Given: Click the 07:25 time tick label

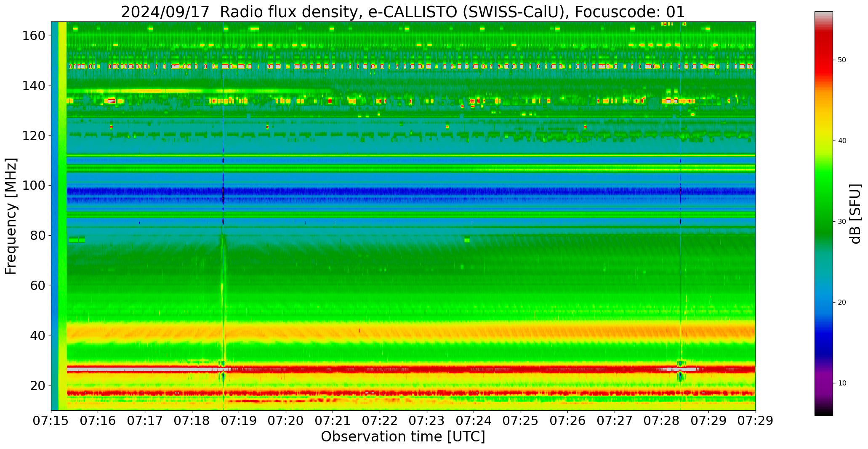Looking at the screenshot, I should click(521, 421).
